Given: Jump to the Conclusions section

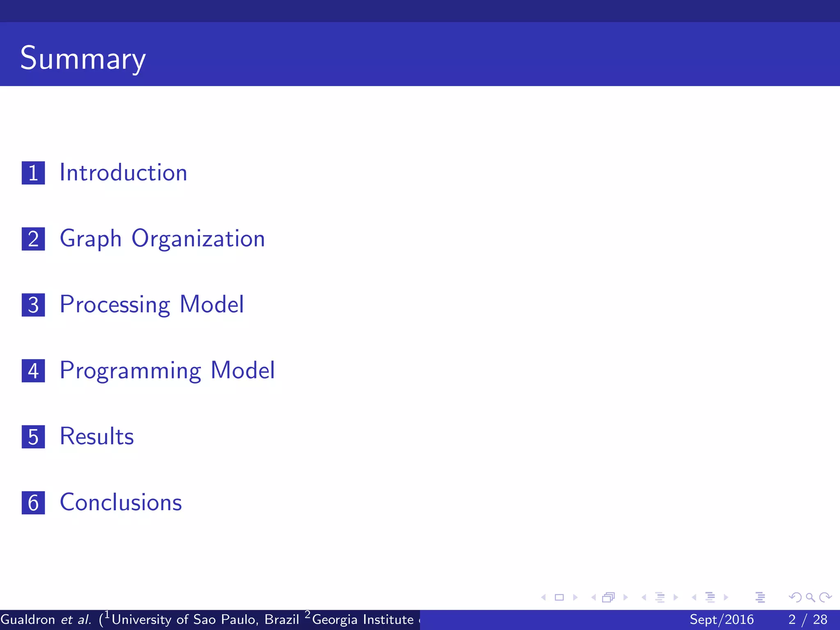Looking at the screenshot, I should [x=121, y=502].
